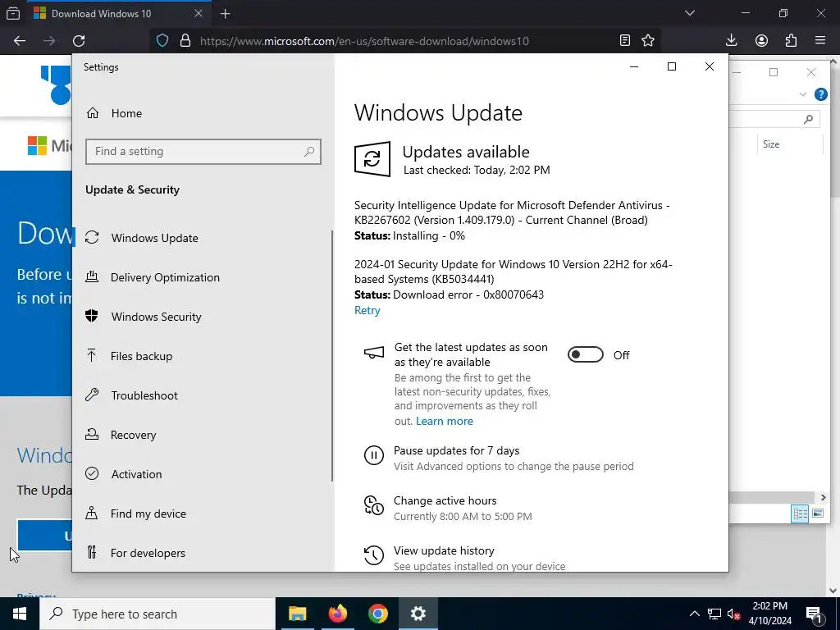840x630 pixels.
Task: Open new tab with plus button
Action: [x=226, y=14]
